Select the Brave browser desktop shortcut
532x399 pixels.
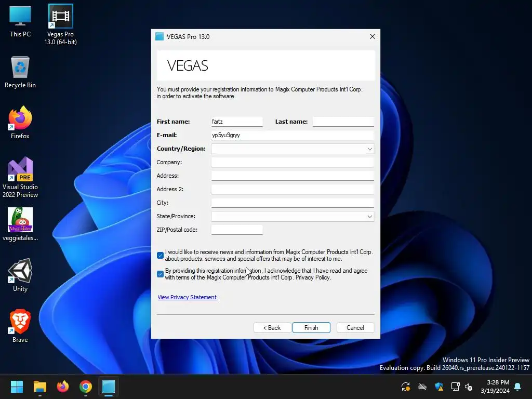point(20,326)
